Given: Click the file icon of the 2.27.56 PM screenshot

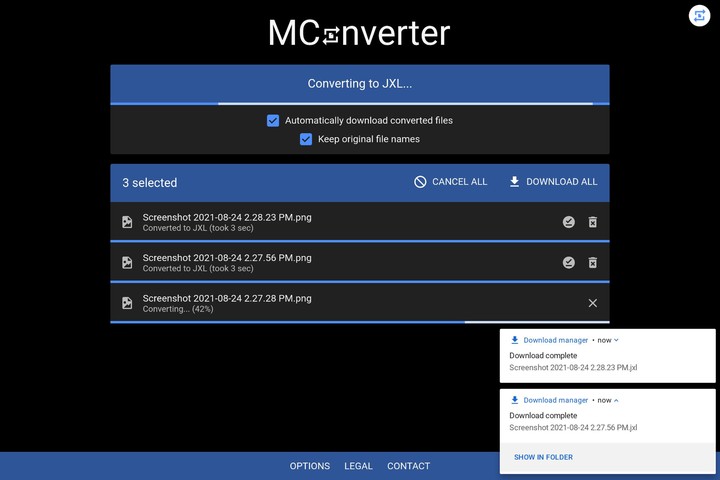Looking at the screenshot, I should [x=127, y=262].
